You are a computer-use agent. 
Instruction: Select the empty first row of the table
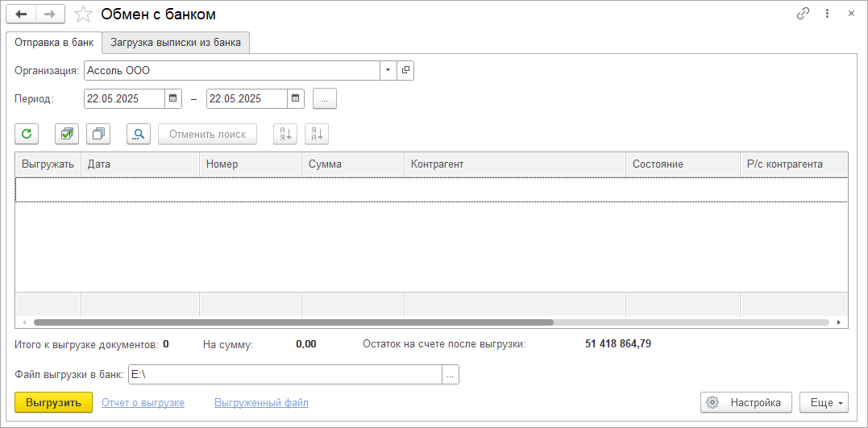pyautogui.click(x=431, y=189)
